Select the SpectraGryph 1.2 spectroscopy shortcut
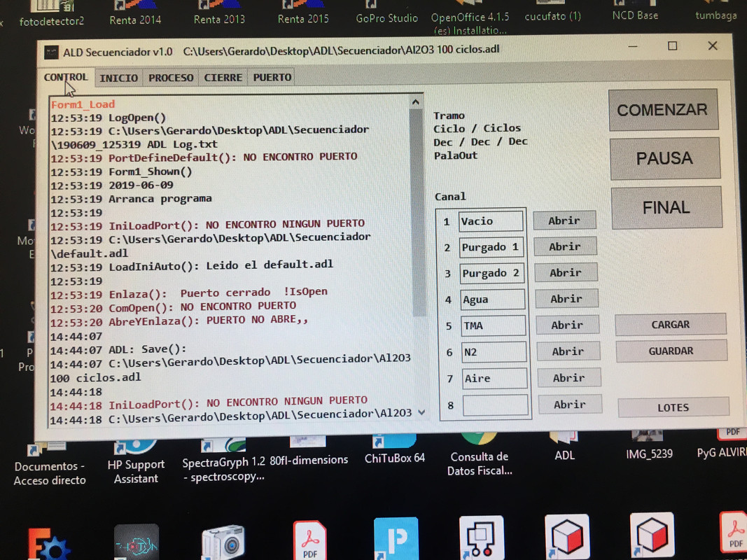The height and width of the screenshot is (560, 747). 223,461
